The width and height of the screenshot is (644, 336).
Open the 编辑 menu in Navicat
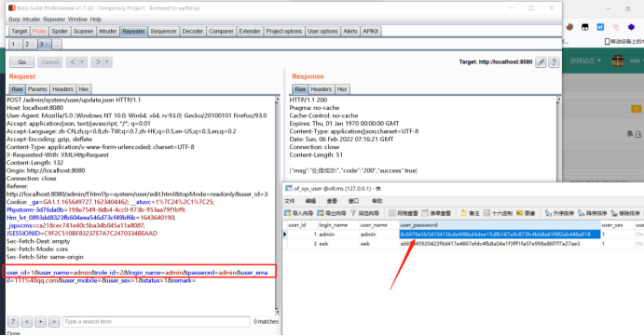pos(310,201)
